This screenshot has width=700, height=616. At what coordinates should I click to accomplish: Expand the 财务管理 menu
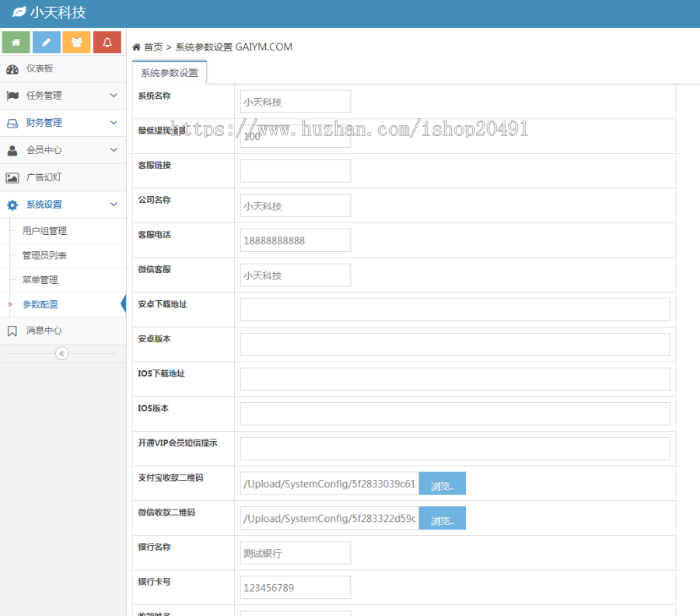[x=62, y=123]
